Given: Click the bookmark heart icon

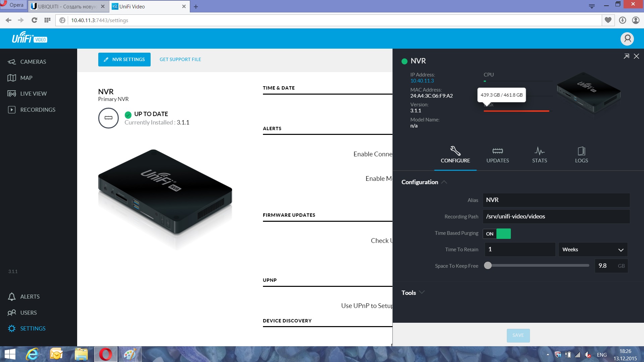Looking at the screenshot, I should pyautogui.click(x=608, y=20).
